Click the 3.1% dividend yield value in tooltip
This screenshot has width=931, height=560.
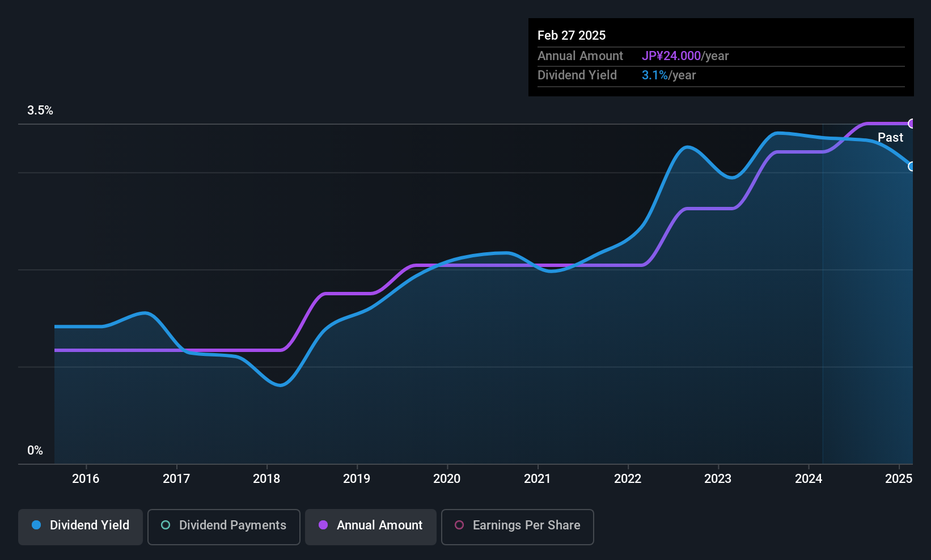[x=655, y=75]
